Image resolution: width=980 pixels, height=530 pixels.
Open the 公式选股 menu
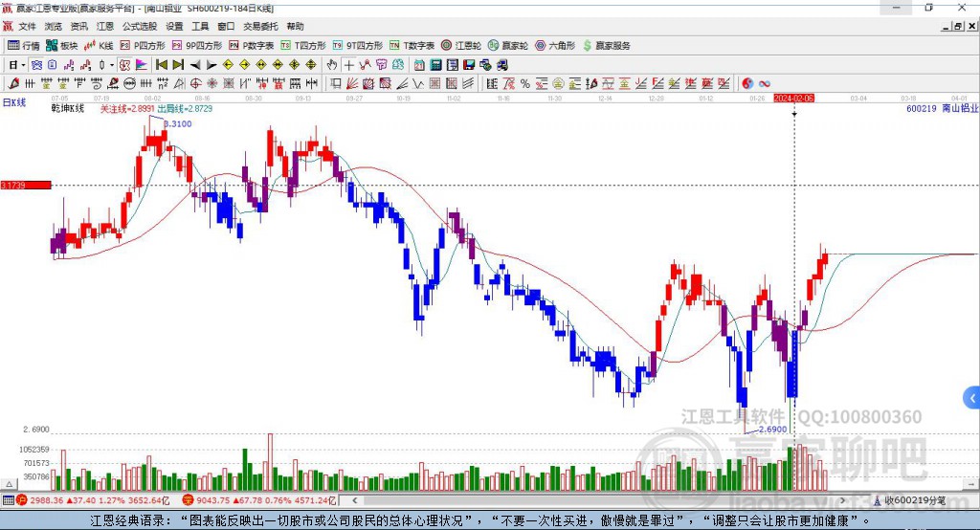pyautogui.click(x=140, y=26)
